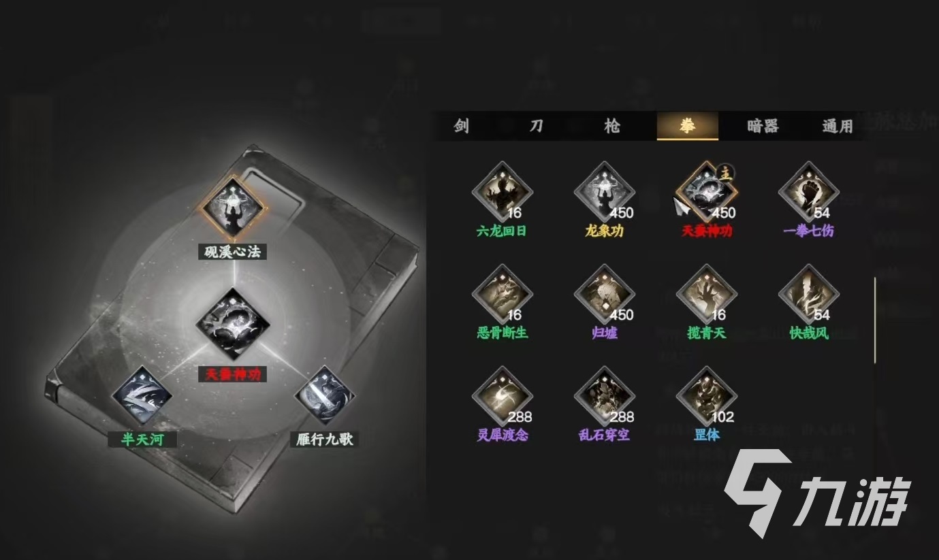939x560 pixels.
Task: Choose the 恶骨断生 skill icon
Action: tap(502, 295)
